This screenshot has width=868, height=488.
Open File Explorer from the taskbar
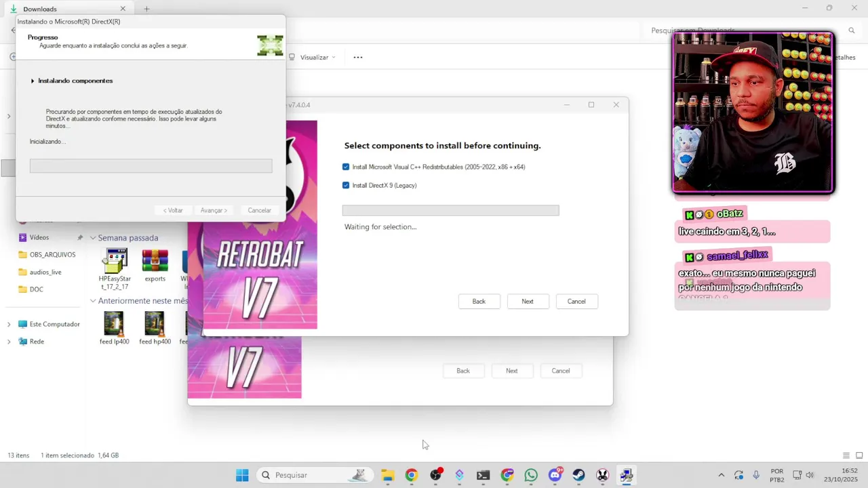click(387, 475)
